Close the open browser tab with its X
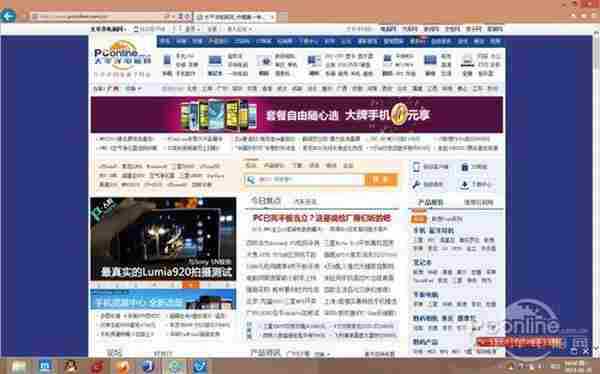The image size is (600, 374). [x=271, y=17]
